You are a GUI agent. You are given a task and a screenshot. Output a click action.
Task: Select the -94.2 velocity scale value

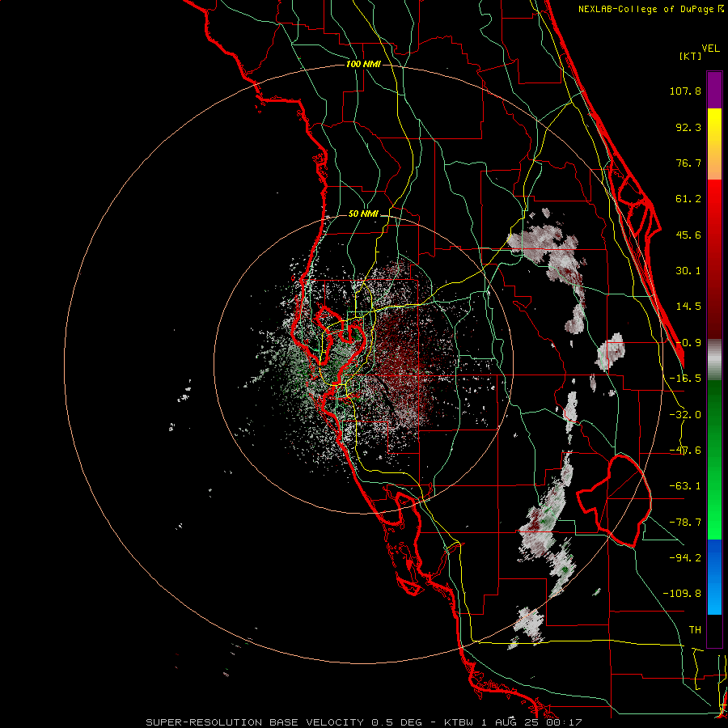click(x=685, y=558)
